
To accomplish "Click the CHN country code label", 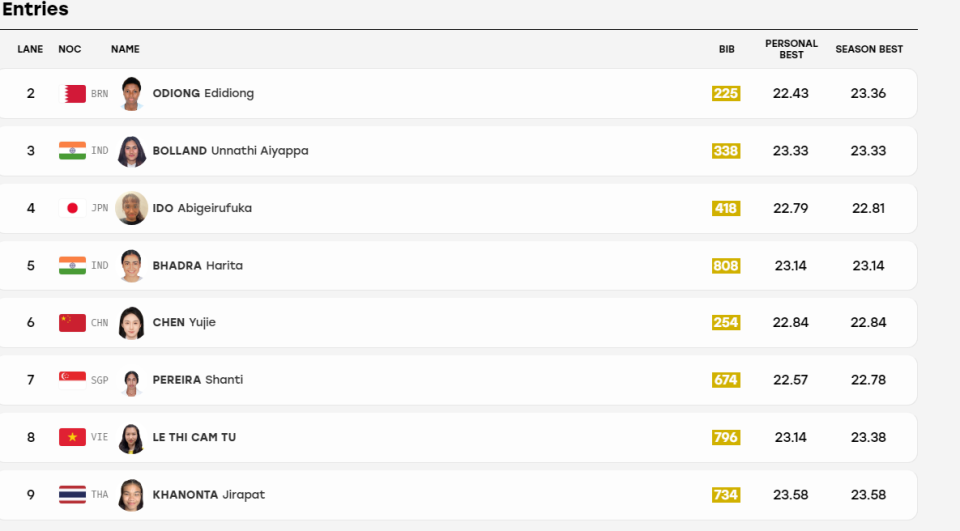I will click(x=99, y=323).
